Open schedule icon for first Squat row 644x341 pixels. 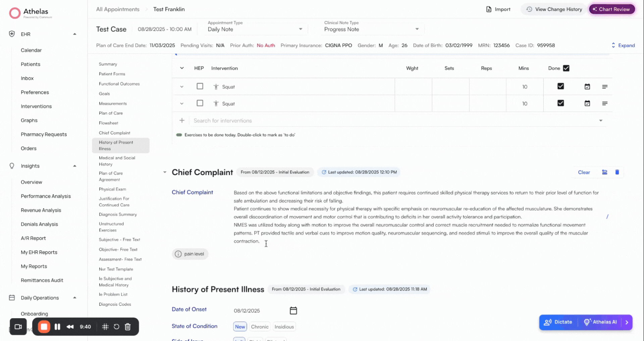(x=587, y=87)
